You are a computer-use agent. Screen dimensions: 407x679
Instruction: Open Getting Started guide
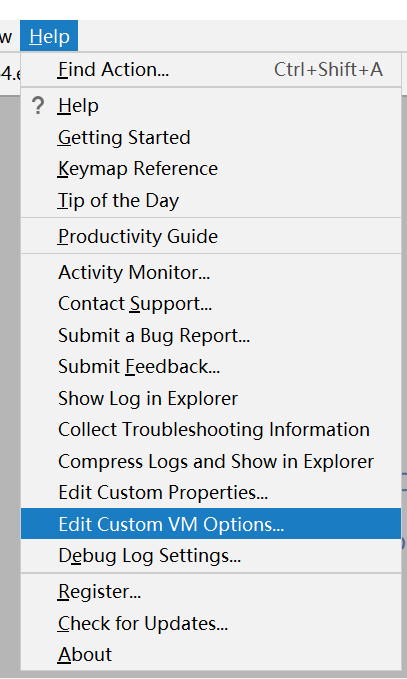[211, 137]
